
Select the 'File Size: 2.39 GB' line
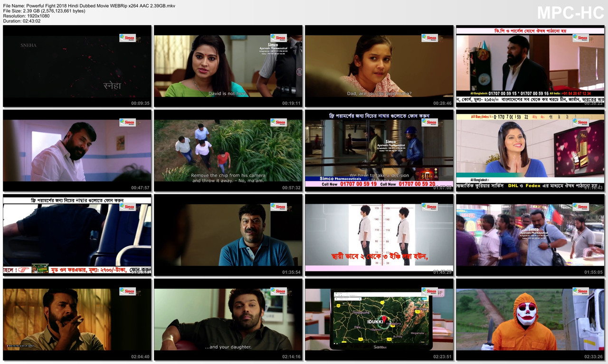tap(44, 10)
